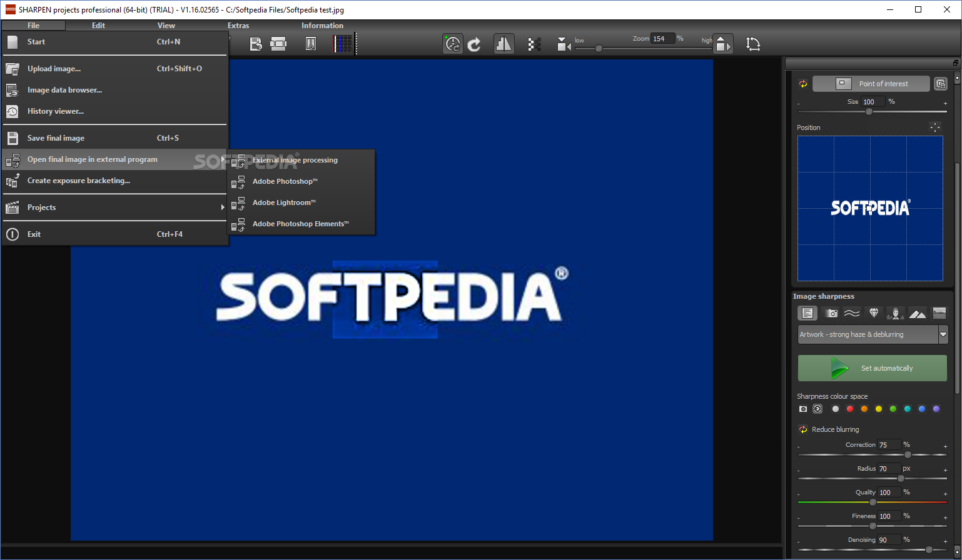Viewport: 962px width, 560px height.
Task: Click the minus button at the Denoising slider
Action: click(x=799, y=541)
